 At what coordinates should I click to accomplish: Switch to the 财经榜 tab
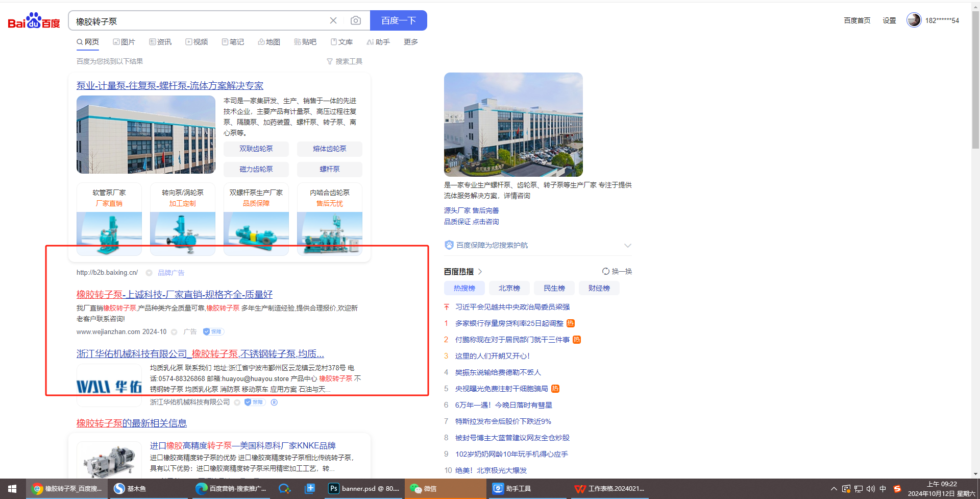click(599, 288)
